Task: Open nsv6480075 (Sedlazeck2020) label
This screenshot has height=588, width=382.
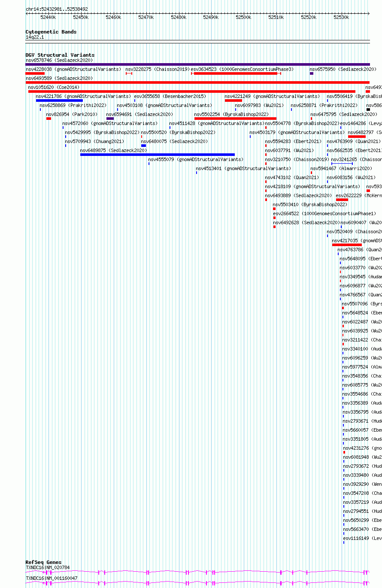Action: pyautogui.click(x=174, y=141)
